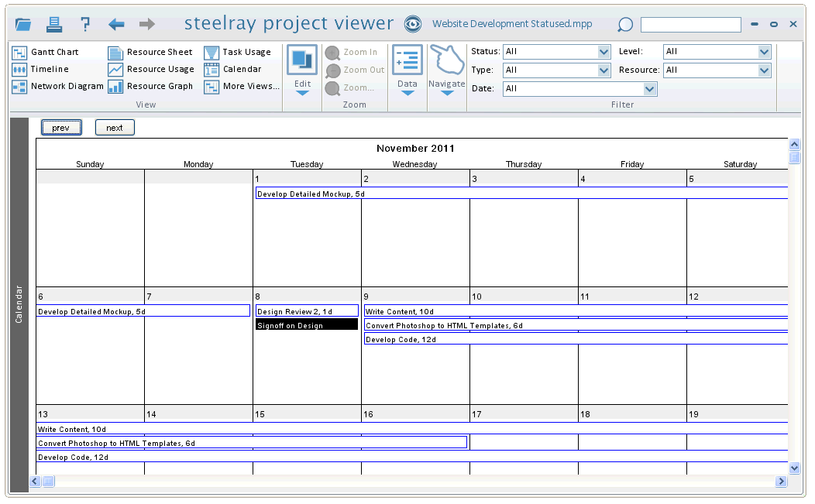The height and width of the screenshot is (504, 815).
Task: Open help with question mark icon
Action: coord(85,24)
